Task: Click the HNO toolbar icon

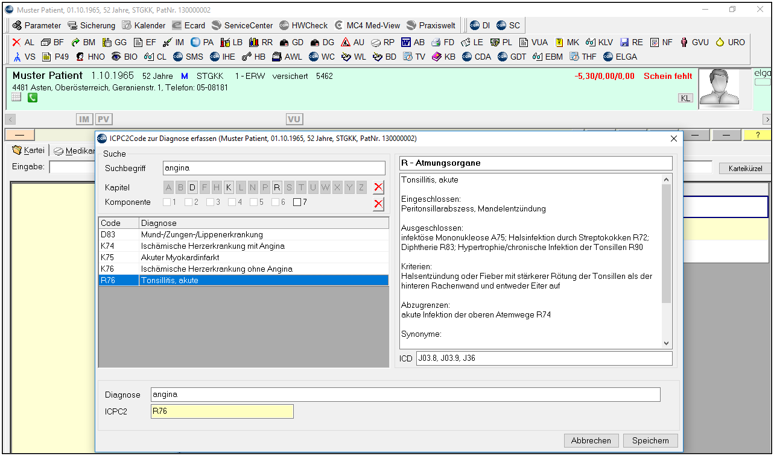Action: [90, 57]
